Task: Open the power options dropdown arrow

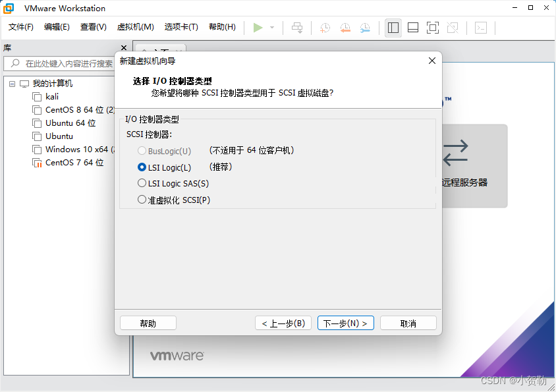Action: (x=272, y=28)
